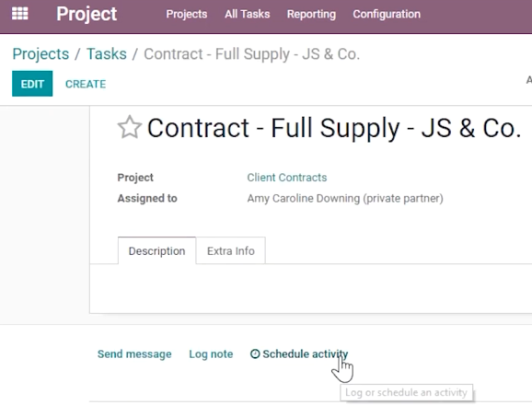Open the Client Contracts project link
Screen dimensions: 532x417
pyautogui.click(x=286, y=178)
